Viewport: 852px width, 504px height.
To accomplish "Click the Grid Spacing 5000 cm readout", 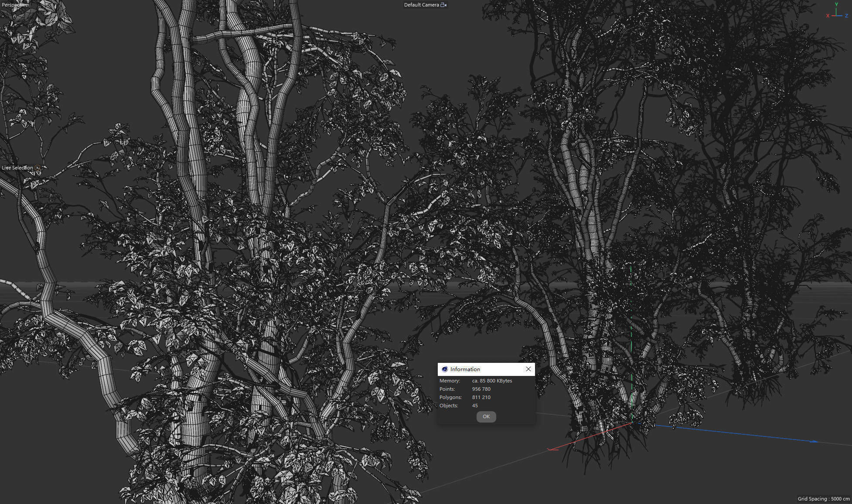I will tap(823, 499).
